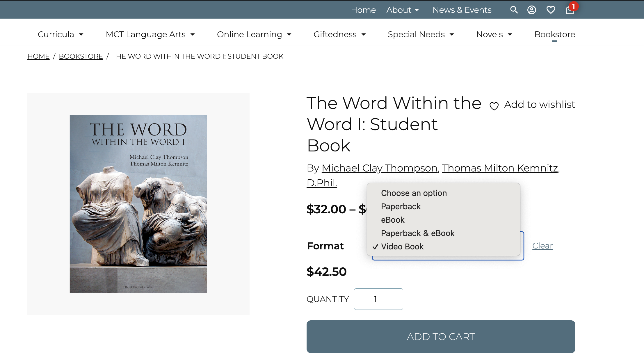Open the user account icon
Viewport: 644px width, 361px height.
point(532,10)
